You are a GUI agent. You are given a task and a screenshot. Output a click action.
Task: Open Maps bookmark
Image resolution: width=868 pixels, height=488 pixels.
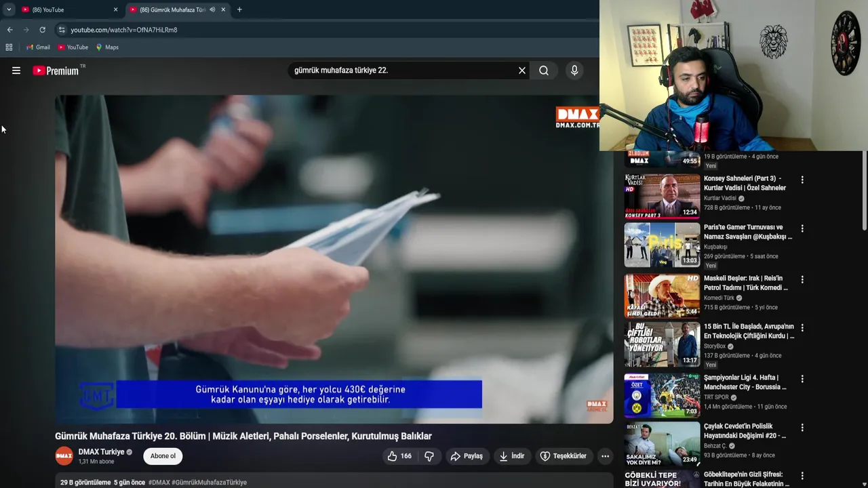(107, 47)
